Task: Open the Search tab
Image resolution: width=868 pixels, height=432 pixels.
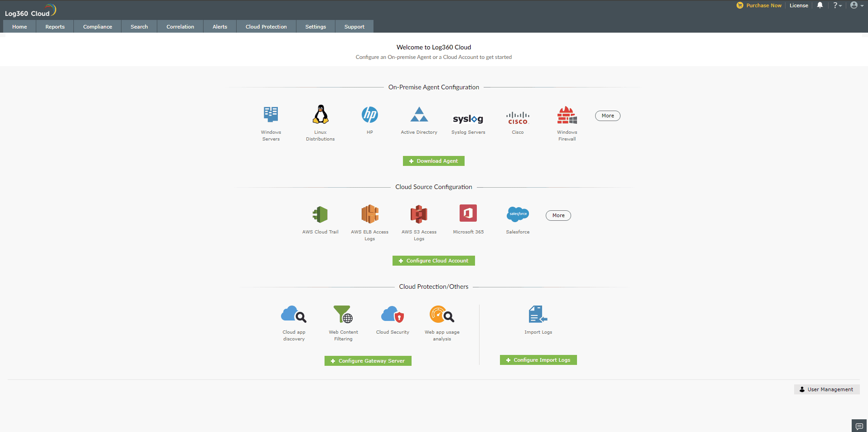Action: [x=139, y=27]
